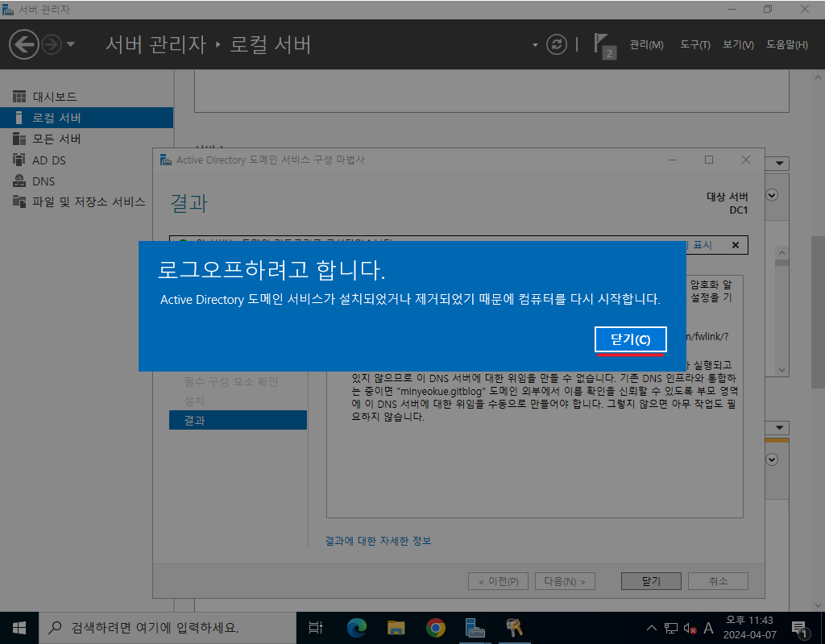Click the 대시보드 grid icon

pos(19,97)
